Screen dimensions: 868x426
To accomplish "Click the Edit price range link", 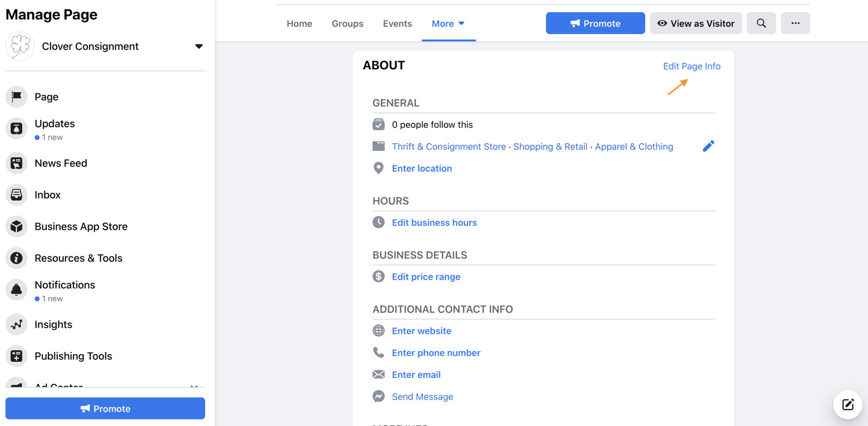I will coord(426,277).
